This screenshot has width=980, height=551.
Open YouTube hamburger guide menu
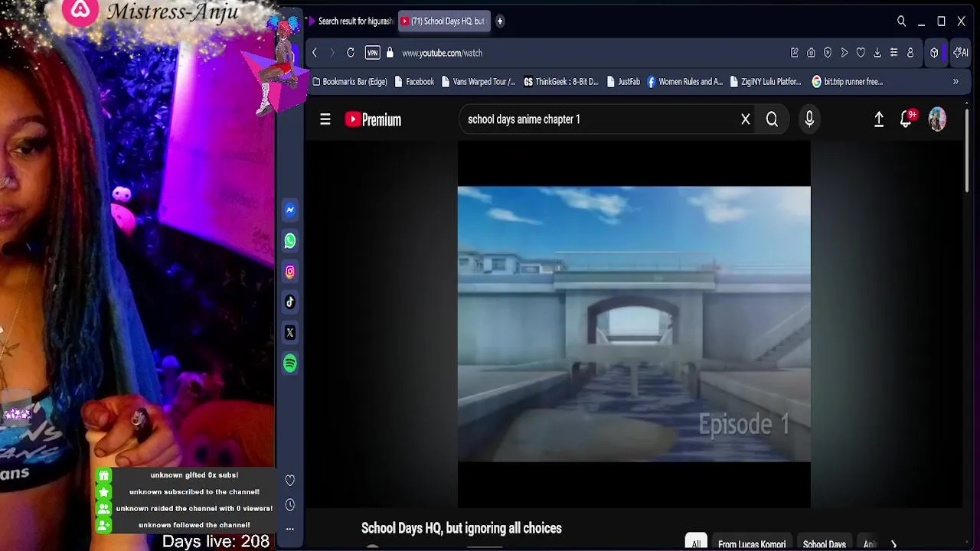point(325,119)
